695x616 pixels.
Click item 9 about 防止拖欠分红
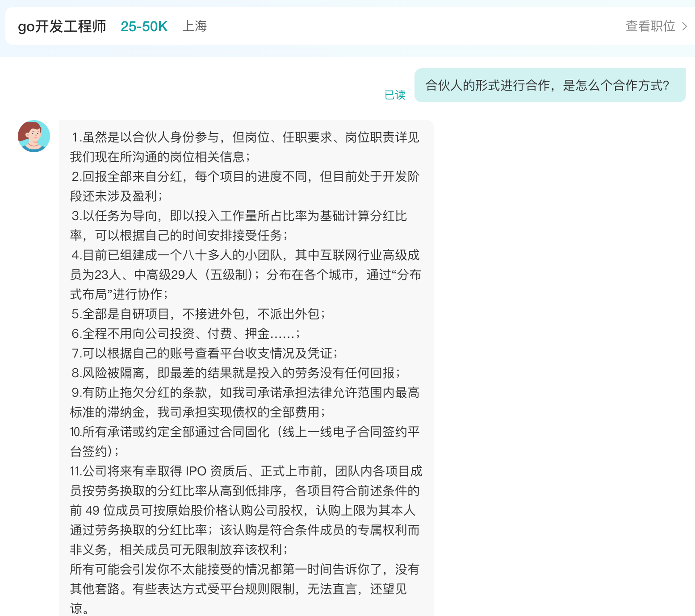245,402
